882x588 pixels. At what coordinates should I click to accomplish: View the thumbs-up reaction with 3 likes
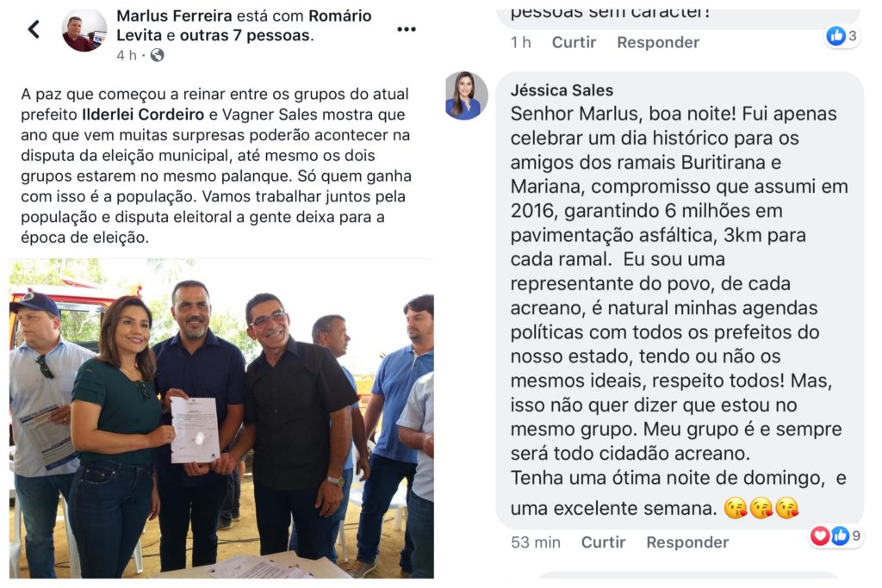click(x=835, y=36)
